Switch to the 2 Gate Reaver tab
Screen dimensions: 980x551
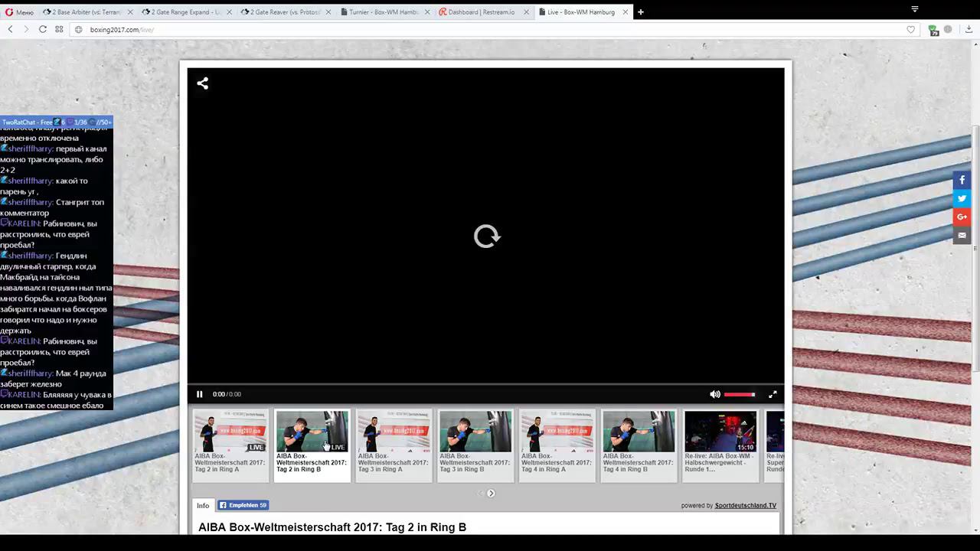(x=284, y=12)
